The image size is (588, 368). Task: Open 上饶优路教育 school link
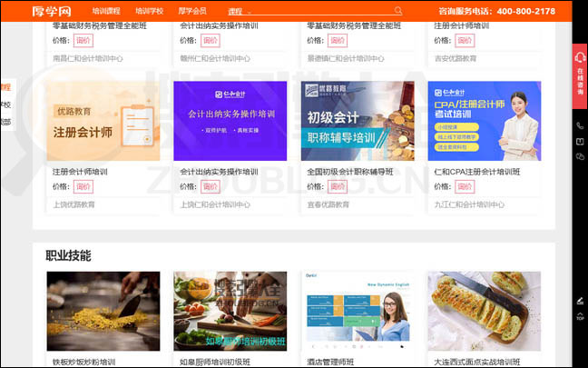pyautogui.click(x=73, y=204)
